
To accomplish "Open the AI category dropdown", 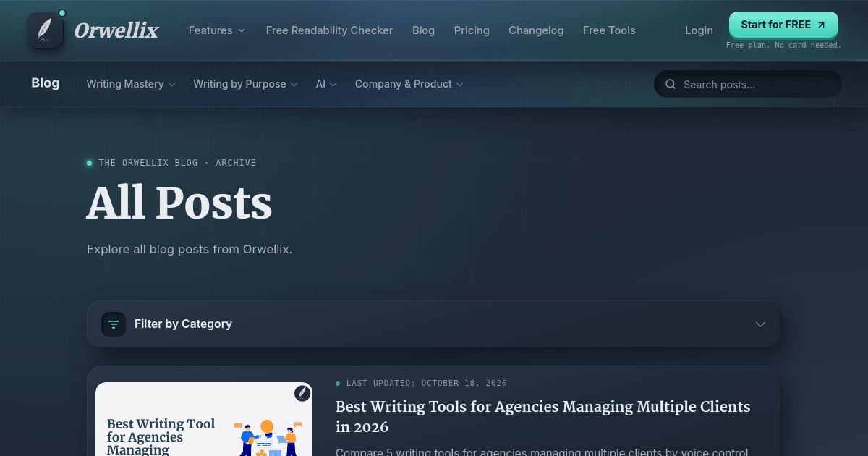I will (x=326, y=84).
